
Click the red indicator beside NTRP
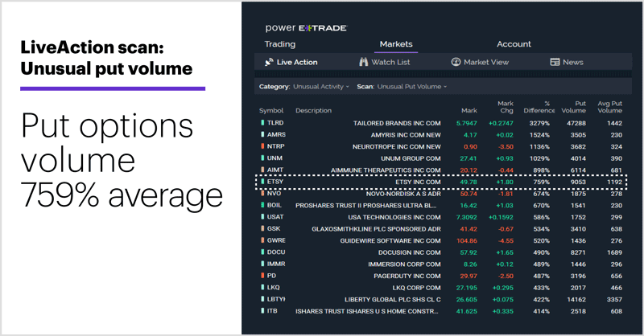(262, 146)
